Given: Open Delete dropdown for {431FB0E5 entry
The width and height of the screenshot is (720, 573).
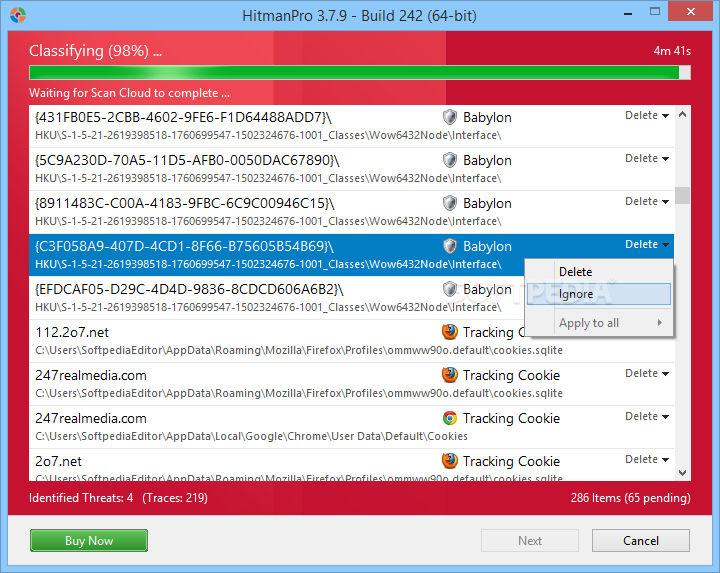Looking at the screenshot, I should tap(647, 115).
